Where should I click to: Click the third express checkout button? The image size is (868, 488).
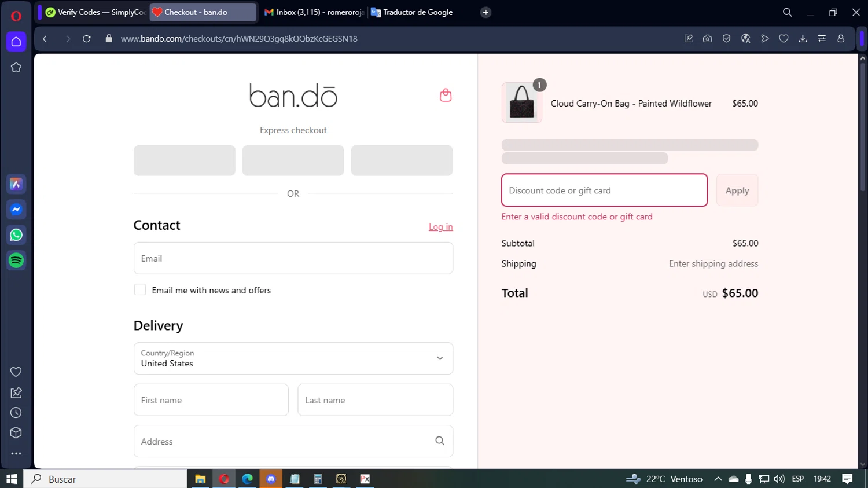[402, 160]
